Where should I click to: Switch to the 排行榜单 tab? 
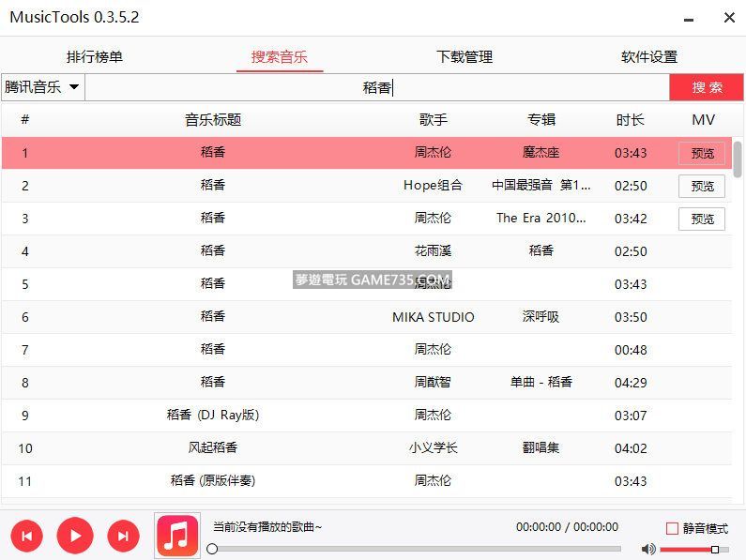coord(94,57)
